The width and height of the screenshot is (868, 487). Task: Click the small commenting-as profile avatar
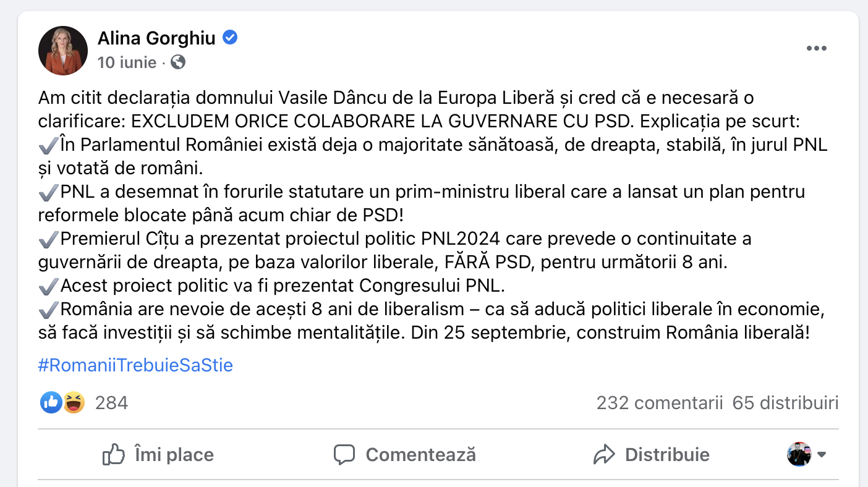[x=799, y=454]
